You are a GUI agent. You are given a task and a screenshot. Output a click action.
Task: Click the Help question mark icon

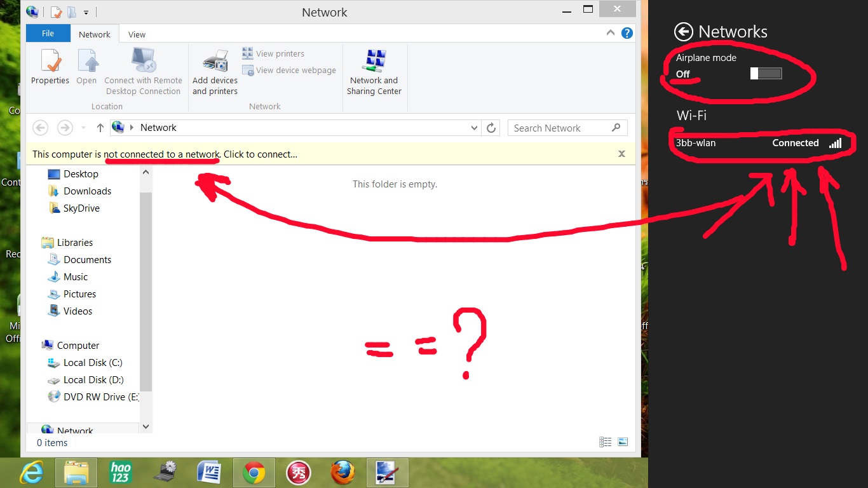pos(627,34)
